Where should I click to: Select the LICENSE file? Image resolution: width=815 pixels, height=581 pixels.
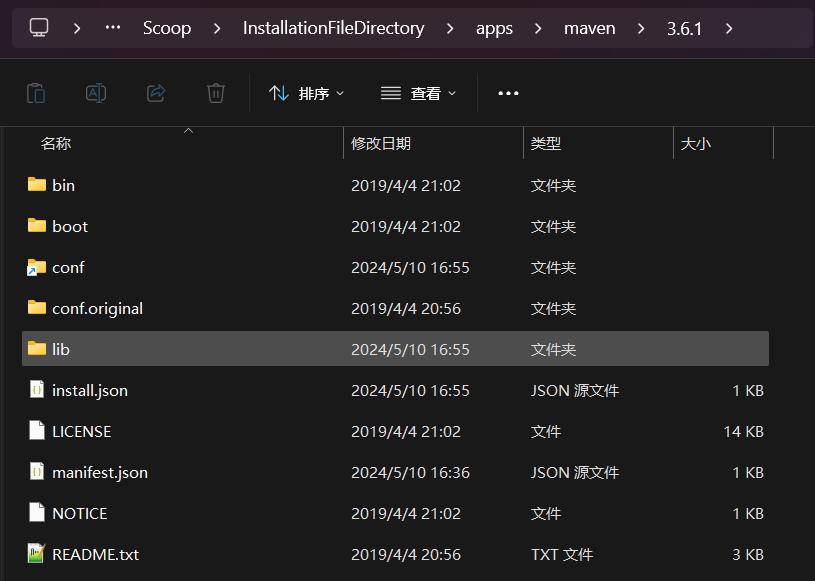(81, 431)
